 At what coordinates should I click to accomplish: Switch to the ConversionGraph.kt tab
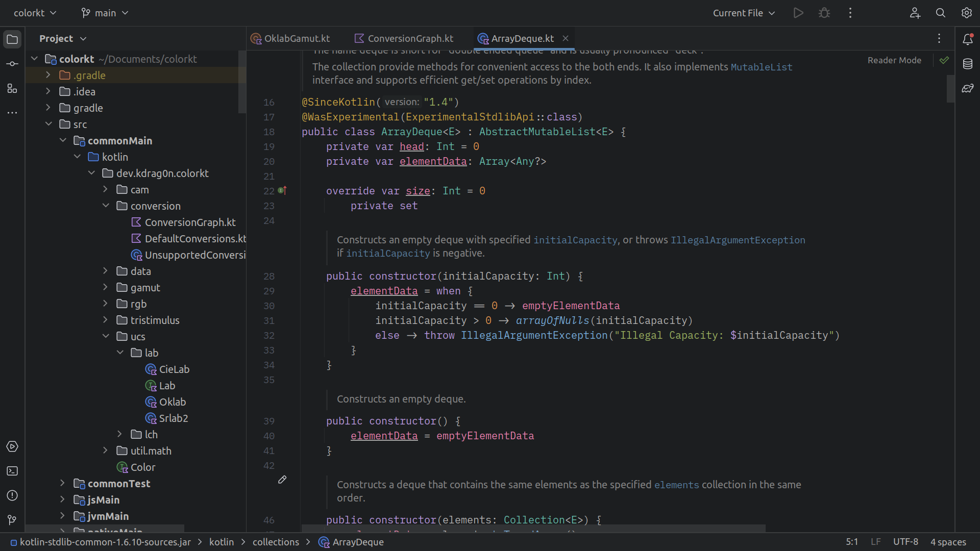coord(410,38)
